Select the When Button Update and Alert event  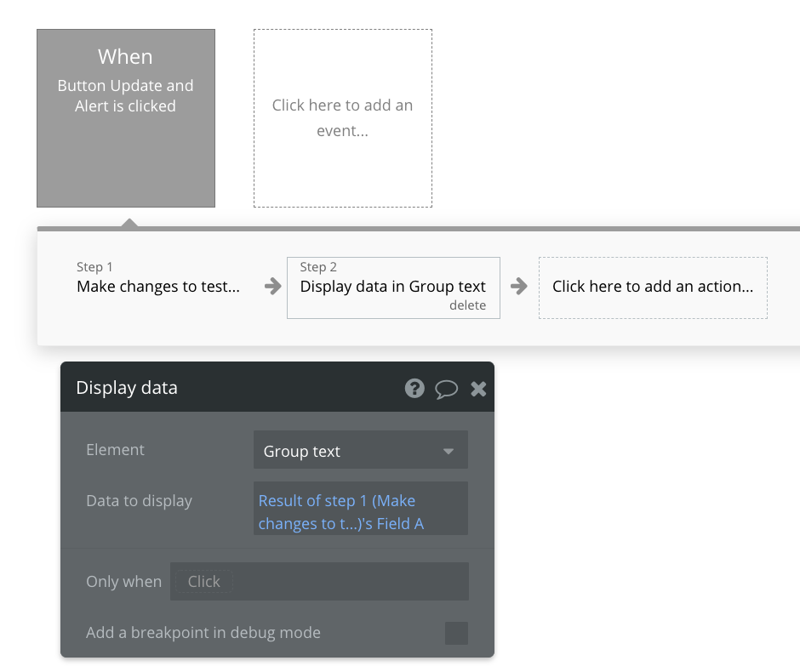(126, 118)
